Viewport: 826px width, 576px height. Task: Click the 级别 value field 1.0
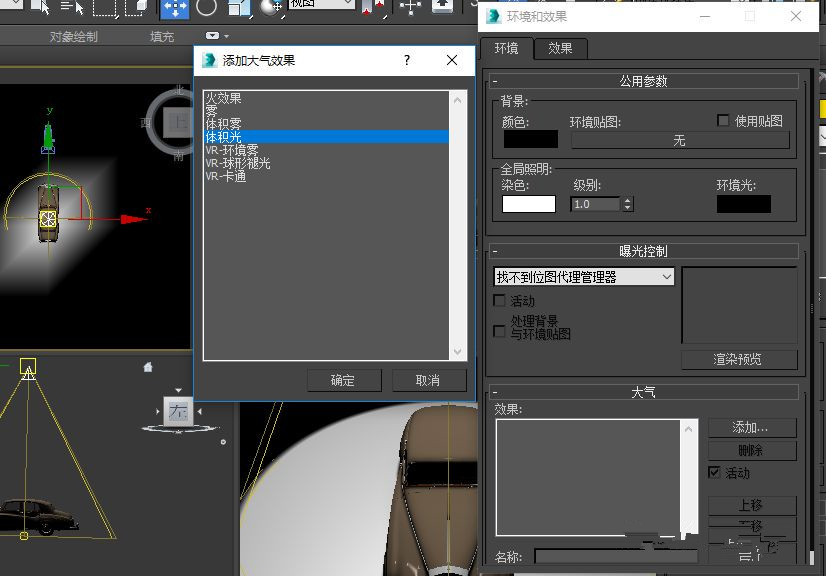tap(596, 204)
